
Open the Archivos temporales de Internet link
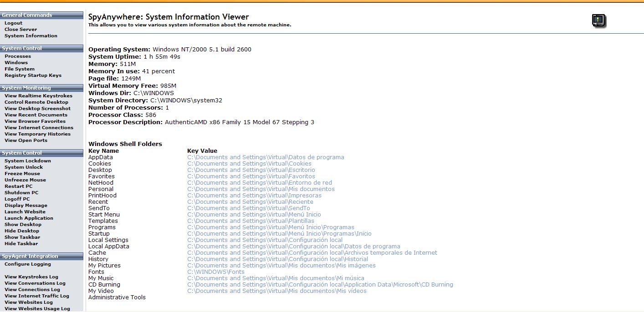pos(312,253)
